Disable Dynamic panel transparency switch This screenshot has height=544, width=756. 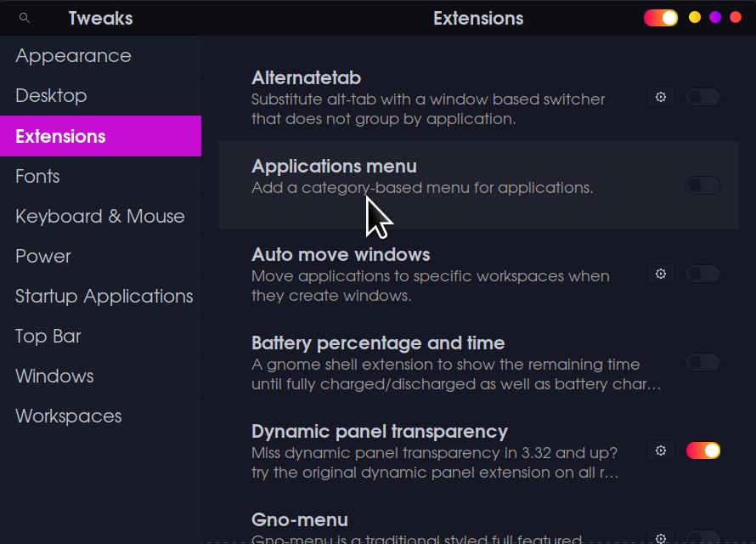702,450
